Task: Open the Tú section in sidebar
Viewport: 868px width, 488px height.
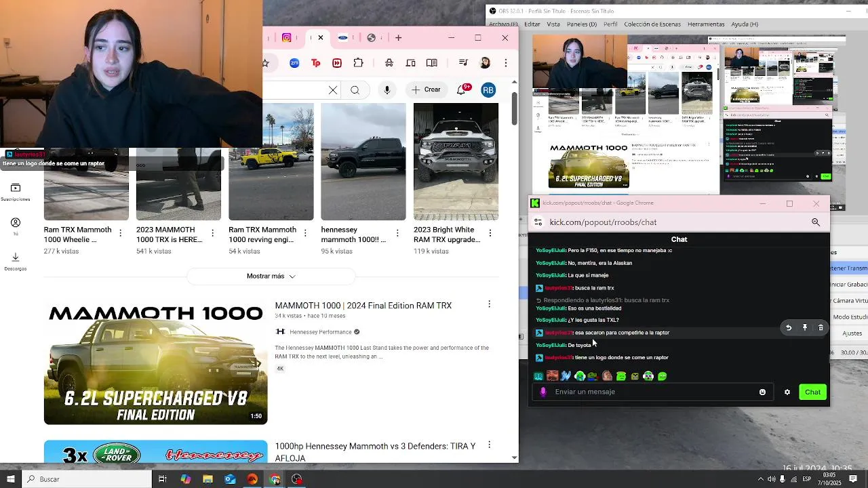Action: [16, 227]
